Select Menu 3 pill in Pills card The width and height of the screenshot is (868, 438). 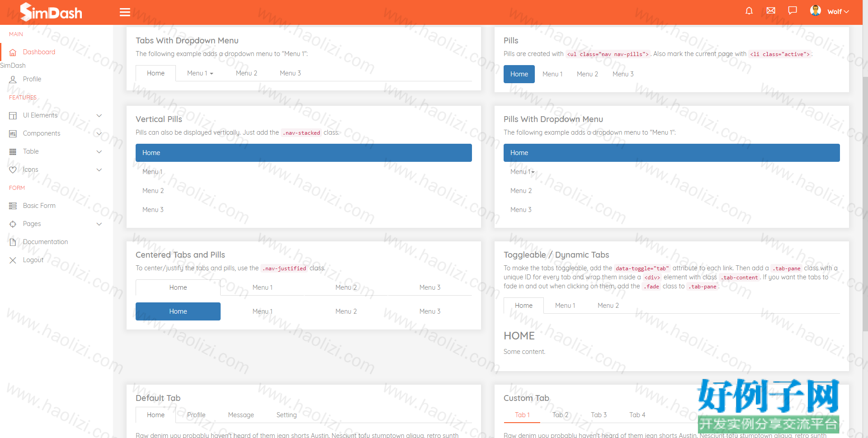[x=623, y=74]
